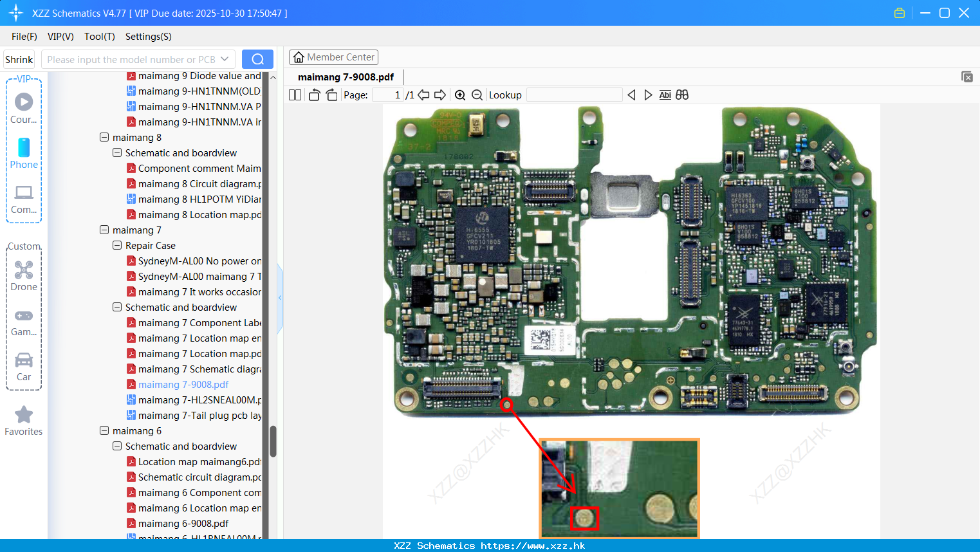This screenshot has width=980, height=552.
Task: Click the XZZ Schematics app logo
Action: 16,13
